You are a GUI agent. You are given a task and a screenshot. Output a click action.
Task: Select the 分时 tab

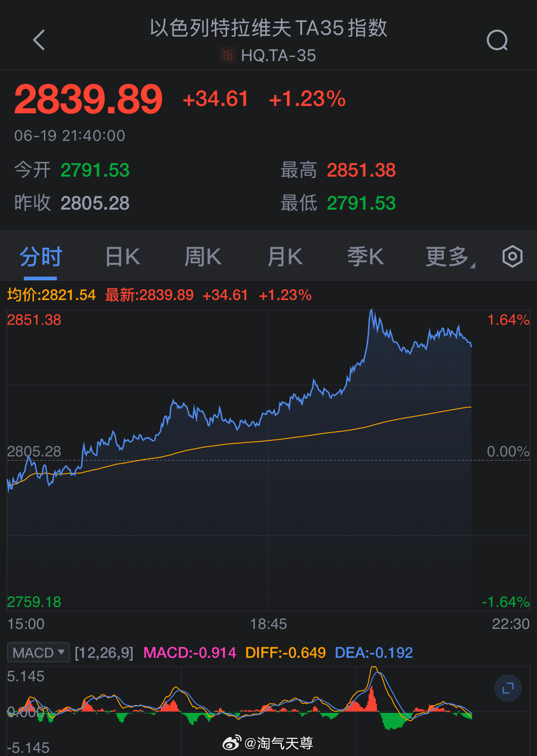click(40, 256)
